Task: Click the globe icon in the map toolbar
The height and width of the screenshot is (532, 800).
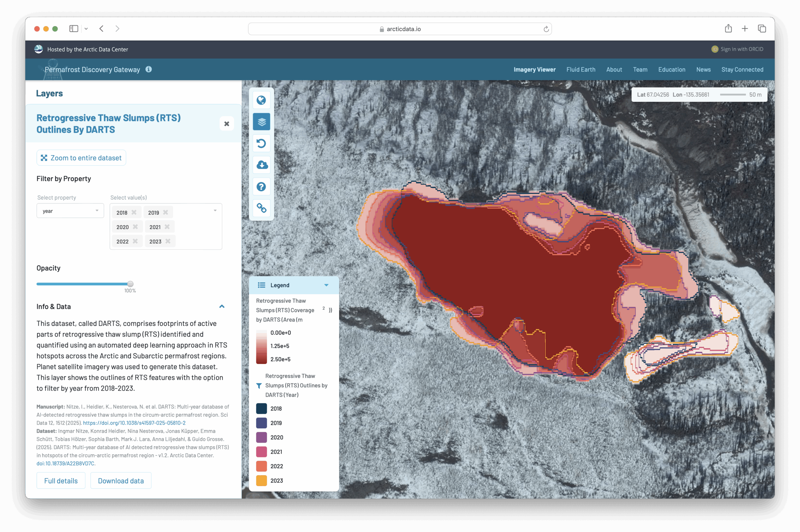Action: tap(261, 100)
